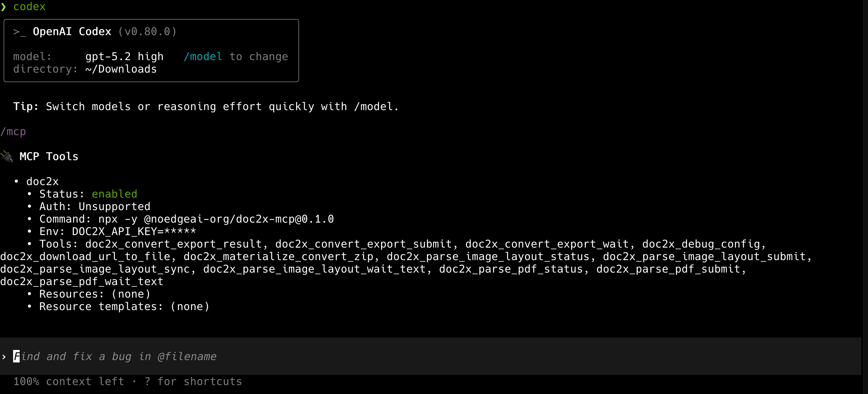Click the DOC2X_API_KEY environment variable entry
Image resolution: width=868 pixels, height=394 pixels.
[134, 231]
